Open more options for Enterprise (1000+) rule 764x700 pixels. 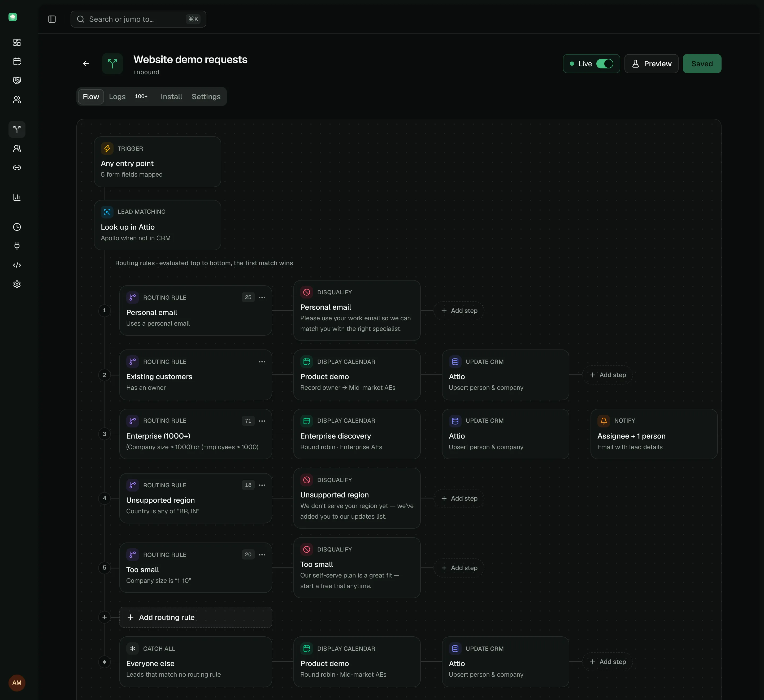click(262, 421)
